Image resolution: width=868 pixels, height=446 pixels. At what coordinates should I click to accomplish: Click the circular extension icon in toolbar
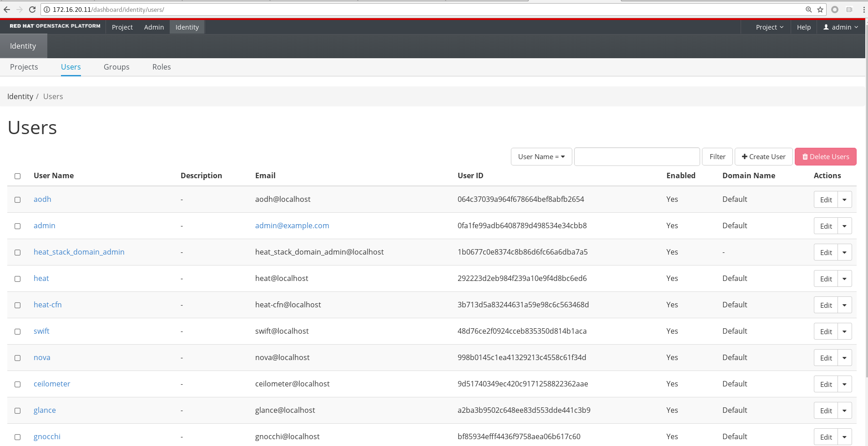tap(835, 10)
